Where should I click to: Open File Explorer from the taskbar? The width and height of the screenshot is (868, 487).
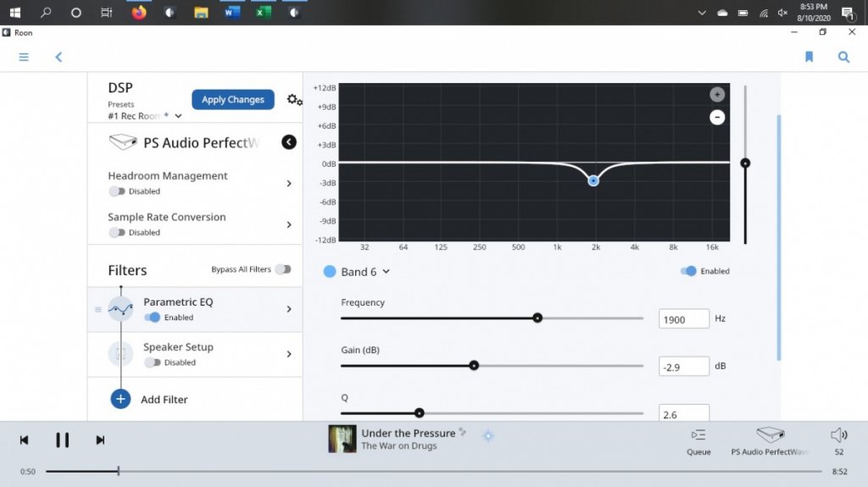tap(201, 12)
